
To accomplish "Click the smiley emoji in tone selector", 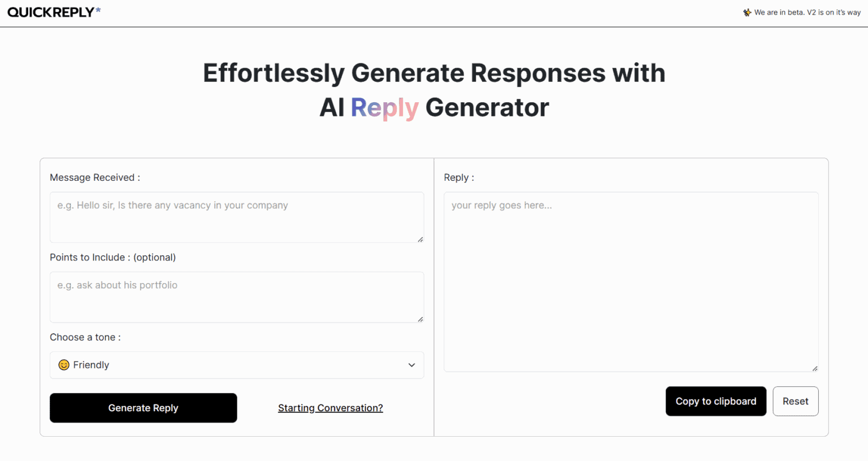I will 64,365.
